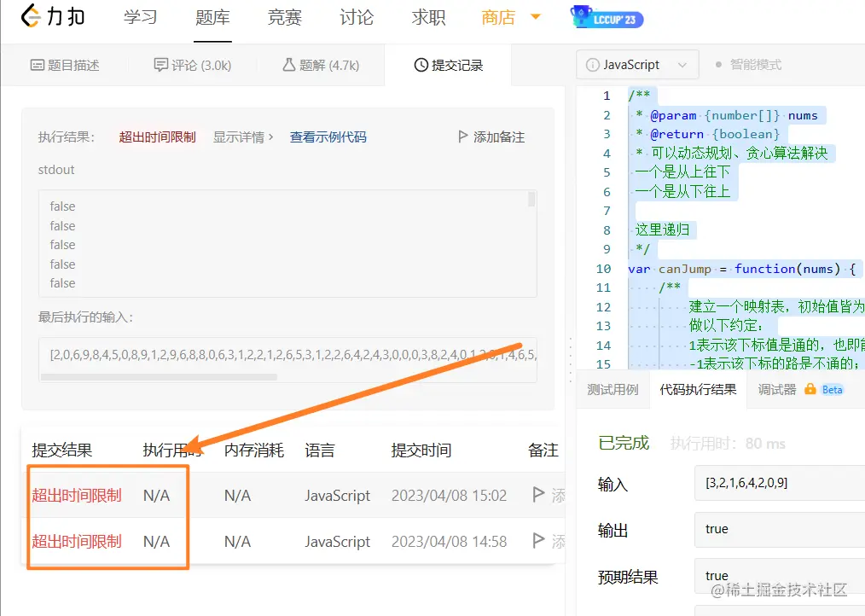The width and height of the screenshot is (865, 616).
Task: Open the JavaScript language dropdown
Action: click(x=637, y=65)
